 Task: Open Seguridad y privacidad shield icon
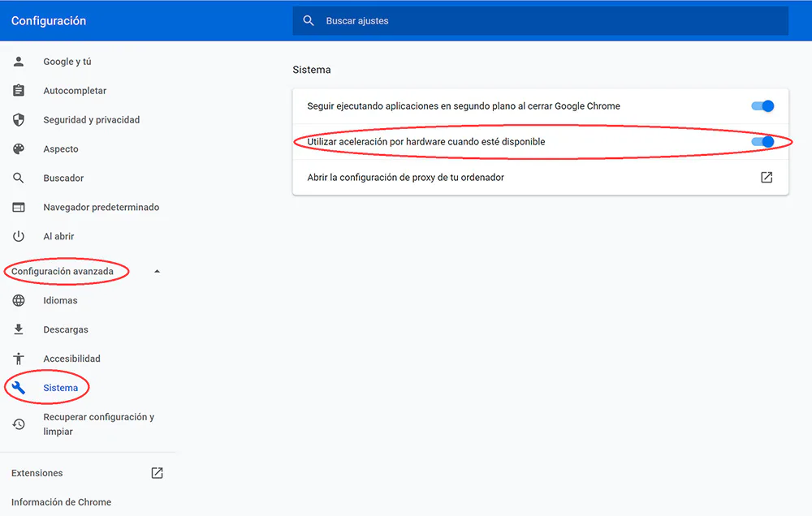pos(18,119)
